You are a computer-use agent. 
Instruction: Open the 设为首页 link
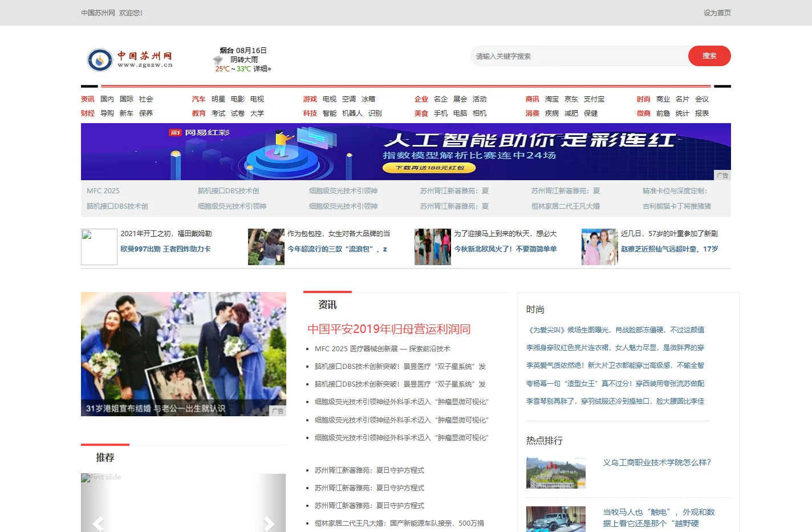[717, 13]
